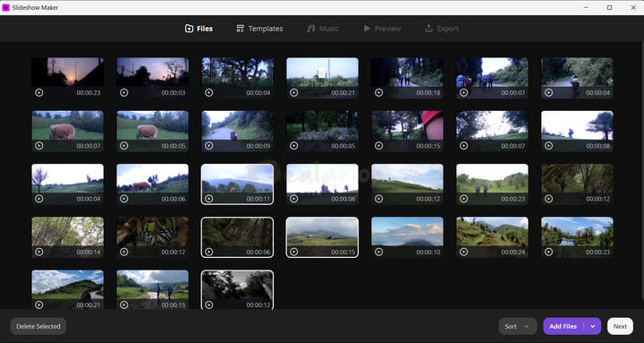Viewport: 644px width, 343px height.
Task: Click play icon on the 00:00:18 clip
Action: coord(378,92)
